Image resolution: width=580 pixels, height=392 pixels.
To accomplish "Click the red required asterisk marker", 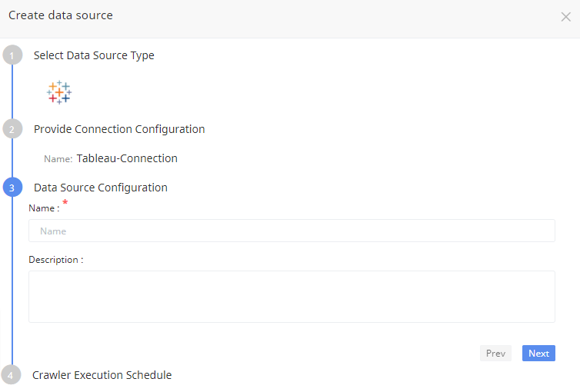I will click(65, 203).
